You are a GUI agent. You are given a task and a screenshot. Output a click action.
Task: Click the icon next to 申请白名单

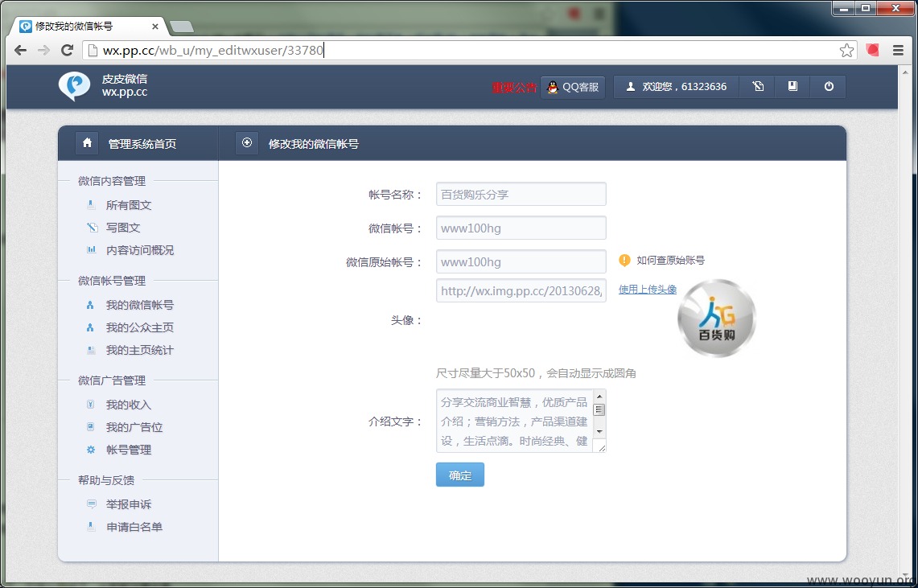pos(91,527)
